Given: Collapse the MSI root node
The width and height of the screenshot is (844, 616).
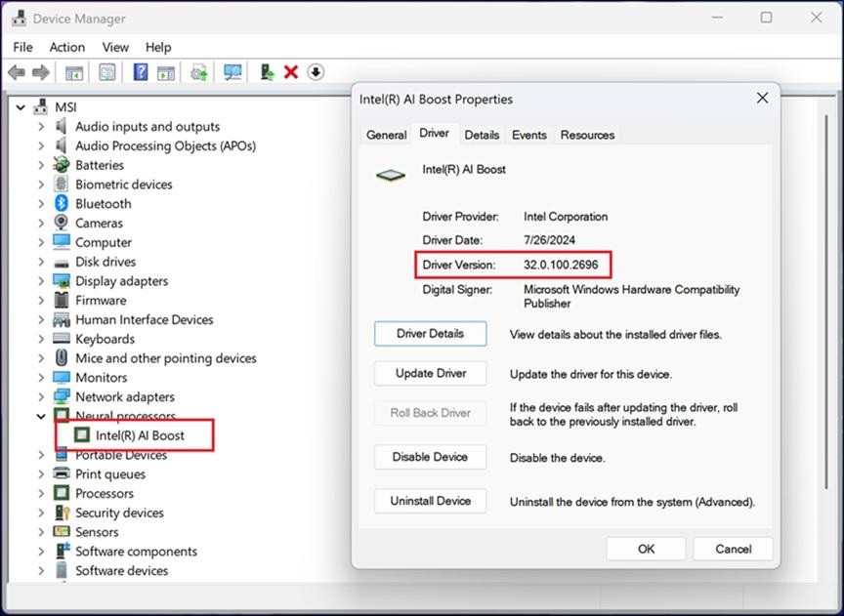Looking at the screenshot, I should tap(21, 107).
